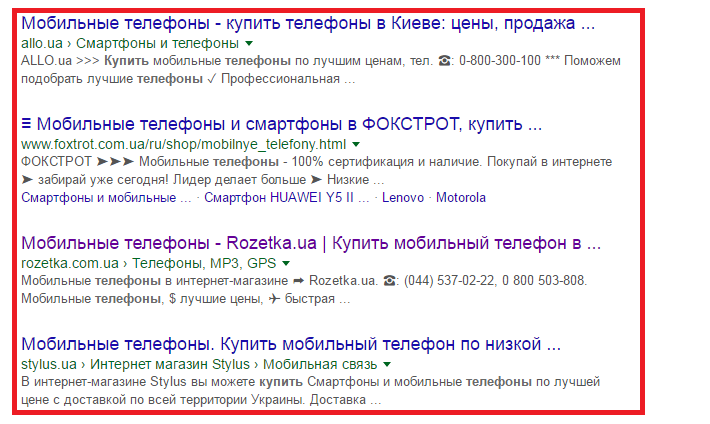Viewport: 710px width, 424px height.
Task: Open the Stylus mobile phones result title
Action: pos(291,344)
